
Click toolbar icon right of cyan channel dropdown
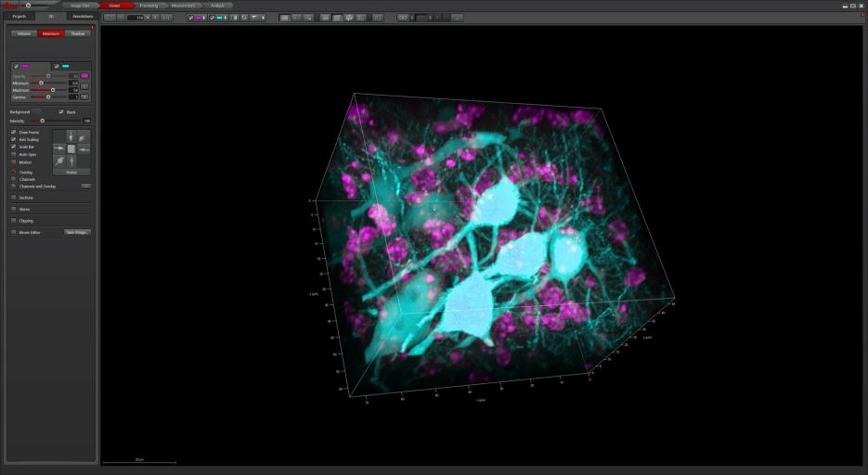tap(234, 18)
